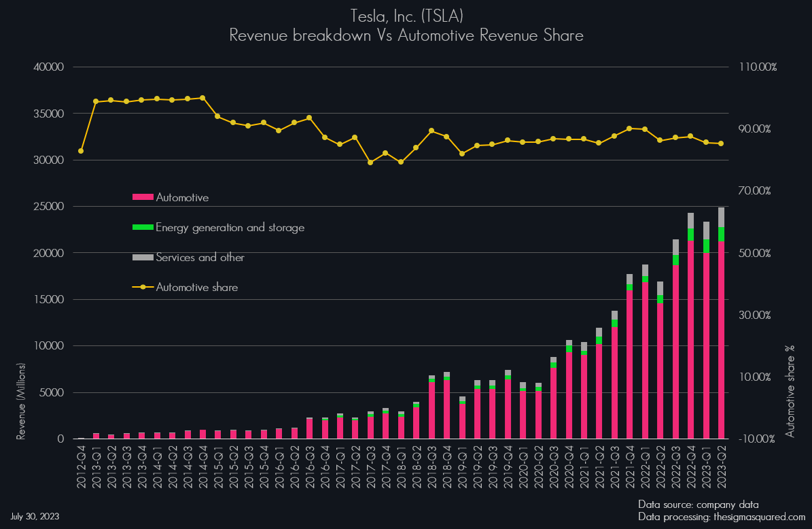This screenshot has height=529, width=812.
Task: Select the 'Automotive' legend label
Action: point(182,197)
